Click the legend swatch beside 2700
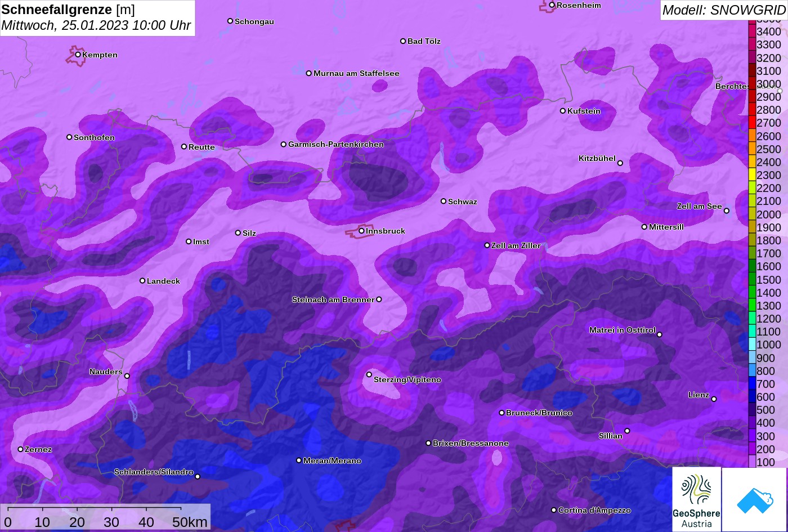788x532 pixels. [x=752, y=123]
